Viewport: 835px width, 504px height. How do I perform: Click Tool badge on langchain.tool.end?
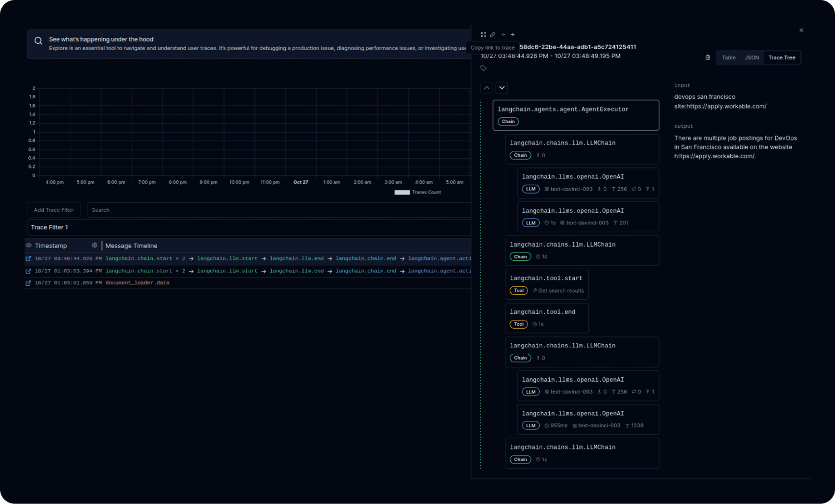pos(519,324)
